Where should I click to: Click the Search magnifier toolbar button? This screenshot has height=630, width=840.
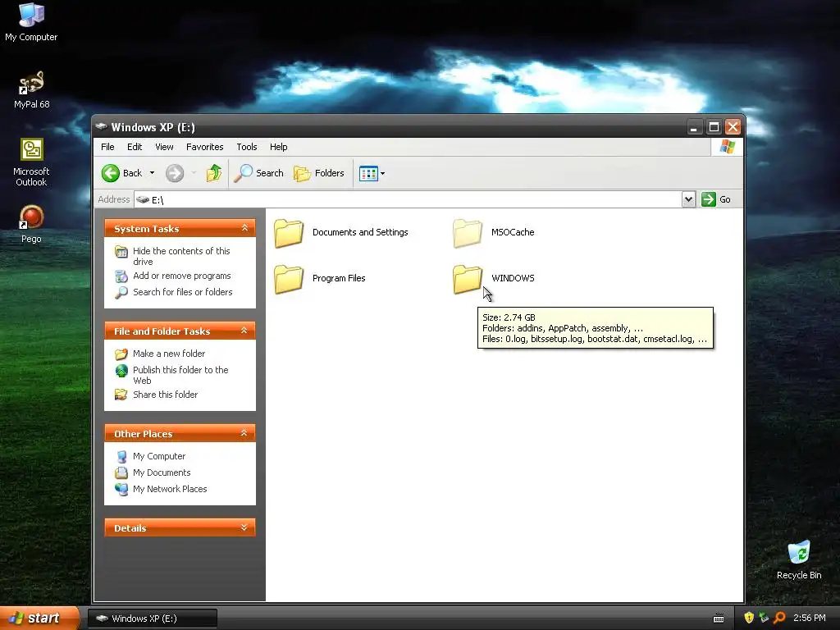coord(258,173)
